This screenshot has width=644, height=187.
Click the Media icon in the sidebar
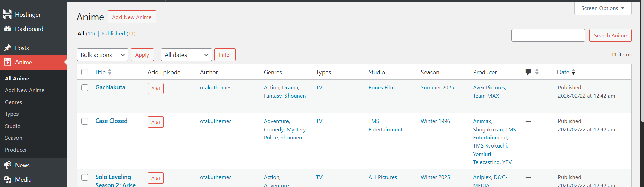pos(7,180)
